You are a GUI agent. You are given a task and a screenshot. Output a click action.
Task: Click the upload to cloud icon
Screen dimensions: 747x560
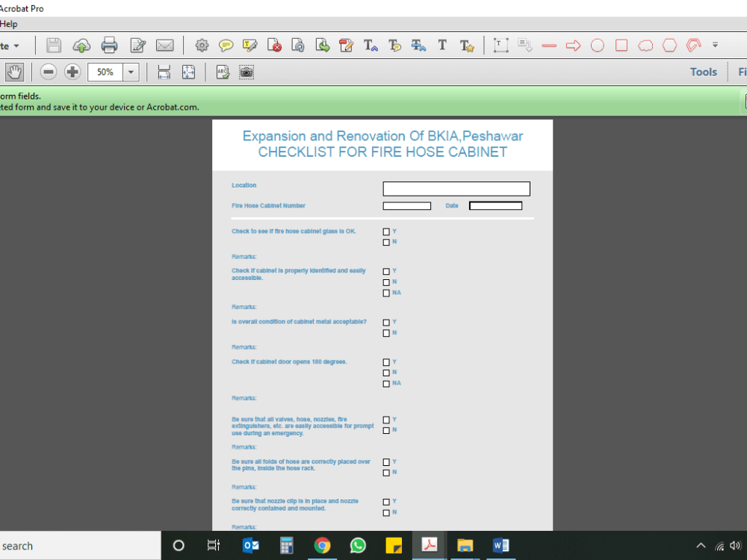pyautogui.click(x=81, y=46)
